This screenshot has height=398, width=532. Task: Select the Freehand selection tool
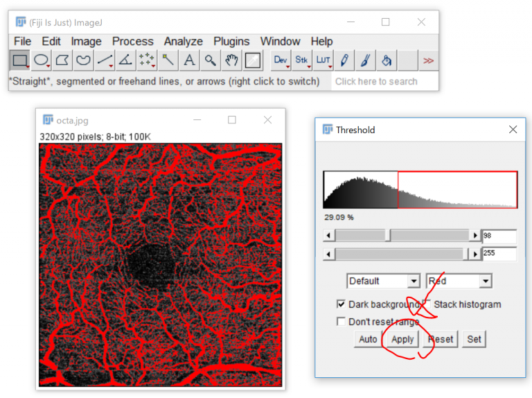point(83,60)
